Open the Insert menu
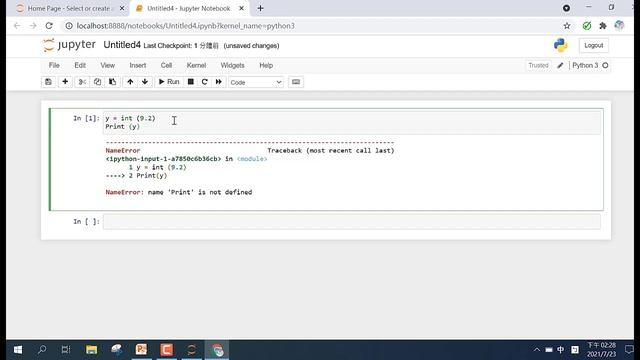 138,65
